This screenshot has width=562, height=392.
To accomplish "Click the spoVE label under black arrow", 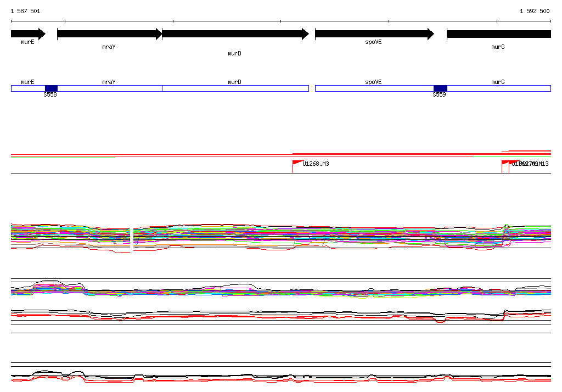I will (x=373, y=42).
